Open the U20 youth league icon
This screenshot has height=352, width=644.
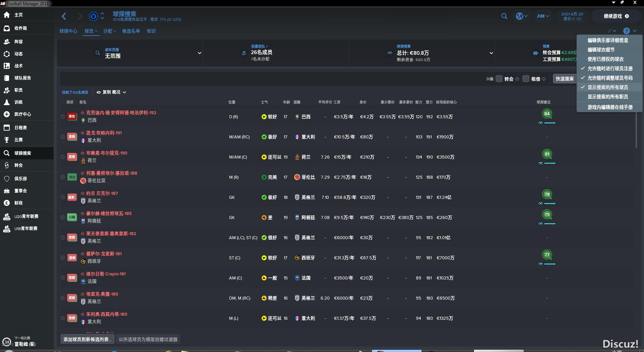tap(7, 216)
